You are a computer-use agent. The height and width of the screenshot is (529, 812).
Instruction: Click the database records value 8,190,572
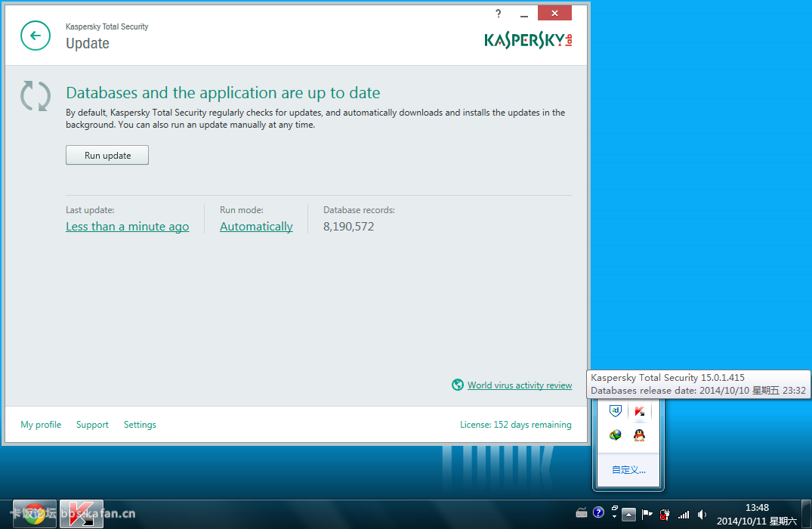coord(348,227)
